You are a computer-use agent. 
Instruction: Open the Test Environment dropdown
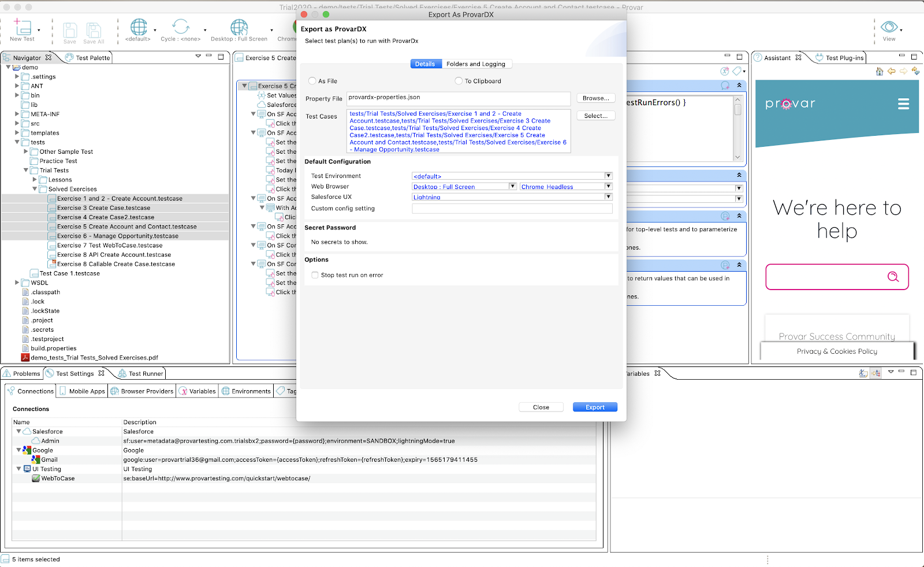point(608,176)
